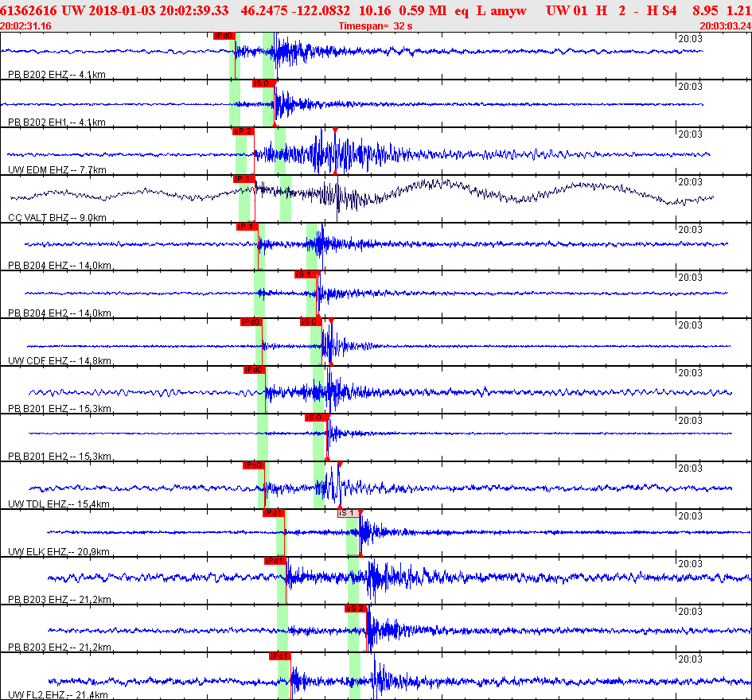
Task: Click the red amplitude triangle atop UW EDM EHZ trace
Action: pyautogui.click(x=335, y=130)
